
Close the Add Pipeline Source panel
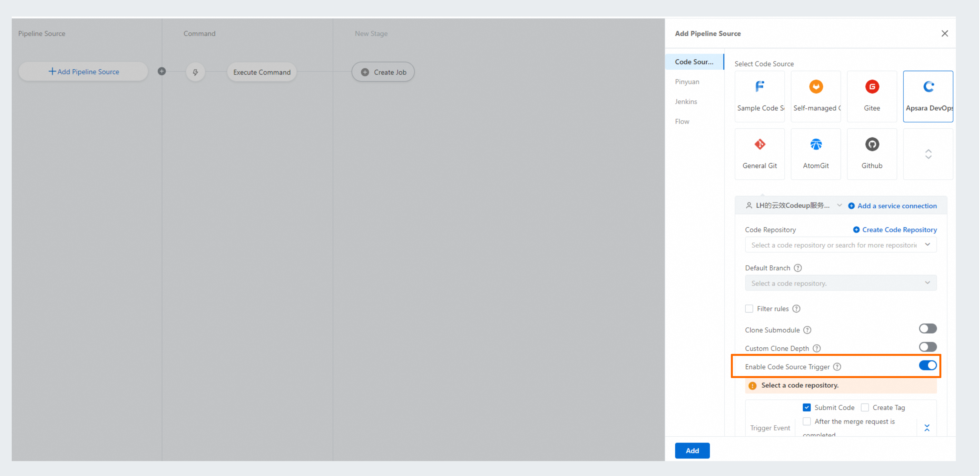point(944,33)
